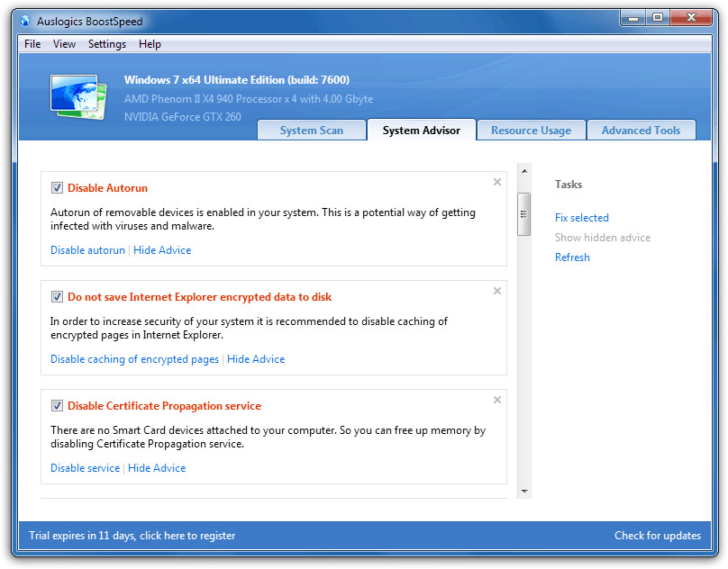The image size is (728, 569).
Task: Click Check for updates in status bar
Action: point(658,536)
